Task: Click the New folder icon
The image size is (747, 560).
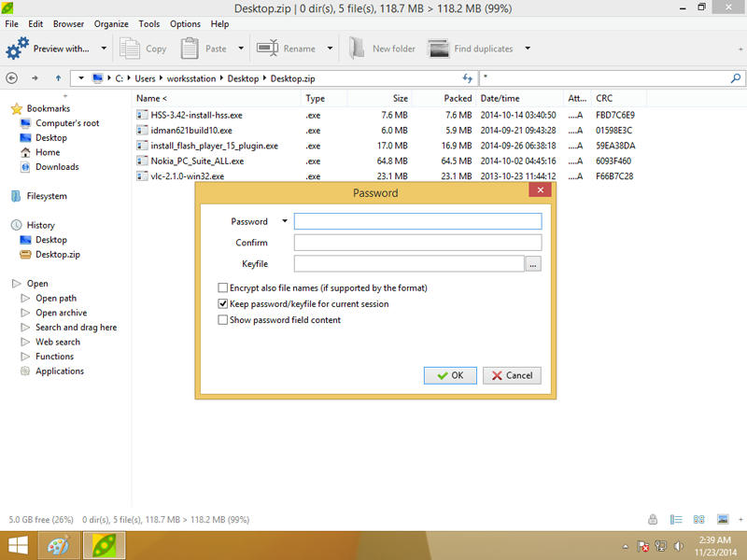Action: point(357,49)
